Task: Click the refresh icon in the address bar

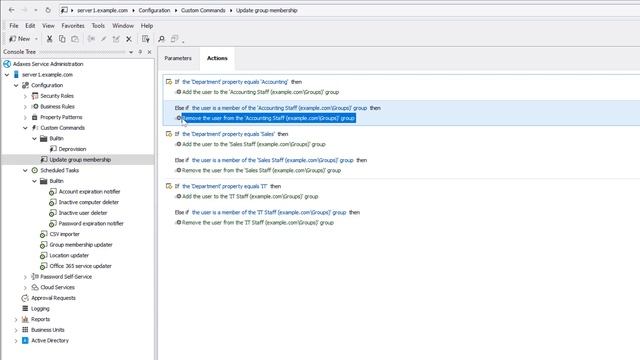Action: pos(48,10)
